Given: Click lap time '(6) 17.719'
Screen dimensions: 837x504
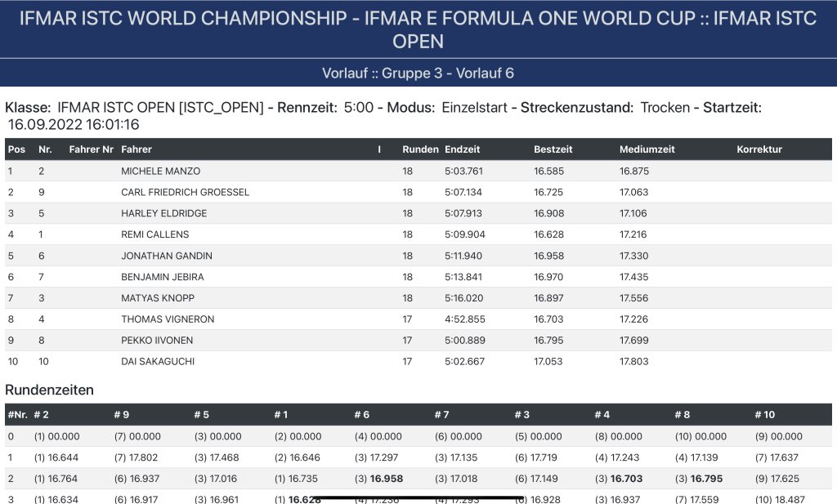Looking at the screenshot, I should (538, 457).
